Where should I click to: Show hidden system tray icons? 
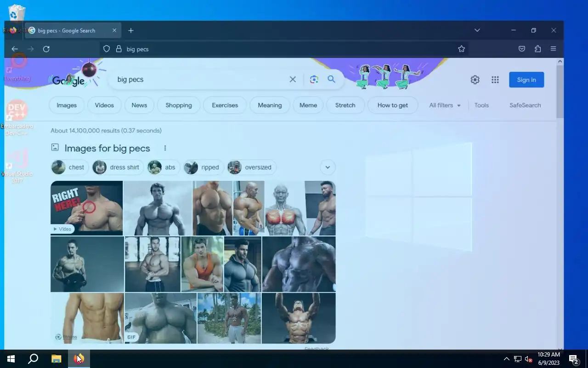pos(506,359)
